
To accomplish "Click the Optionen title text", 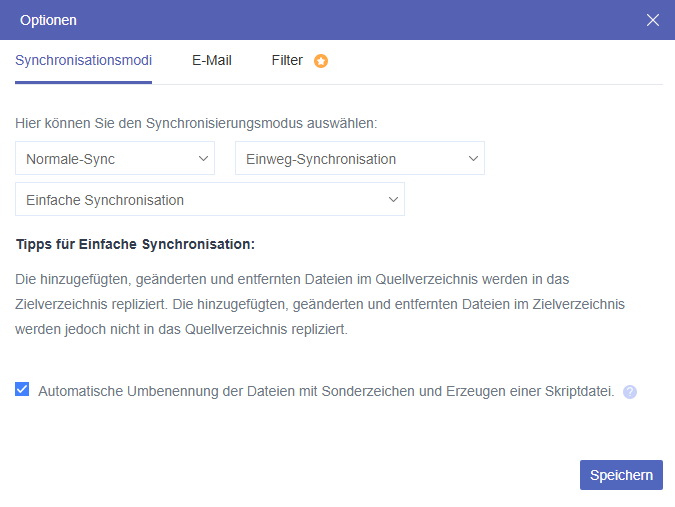I will [x=48, y=20].
